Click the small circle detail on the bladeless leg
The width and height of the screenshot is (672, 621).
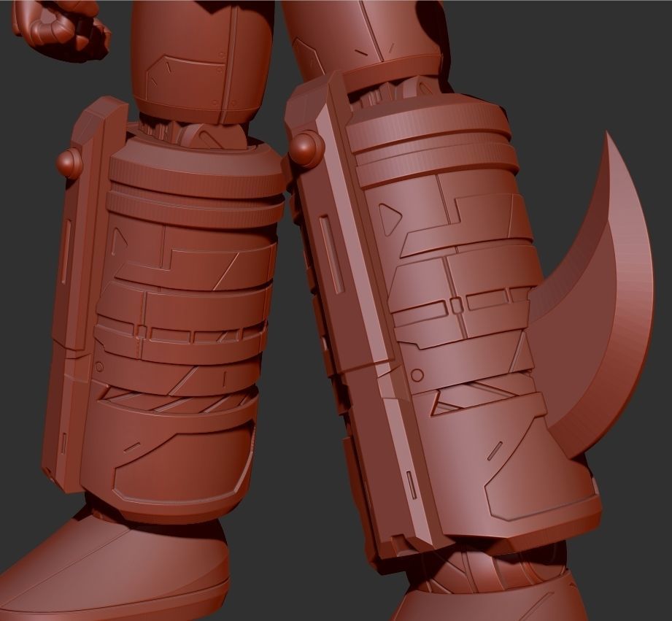pos(99,367)
